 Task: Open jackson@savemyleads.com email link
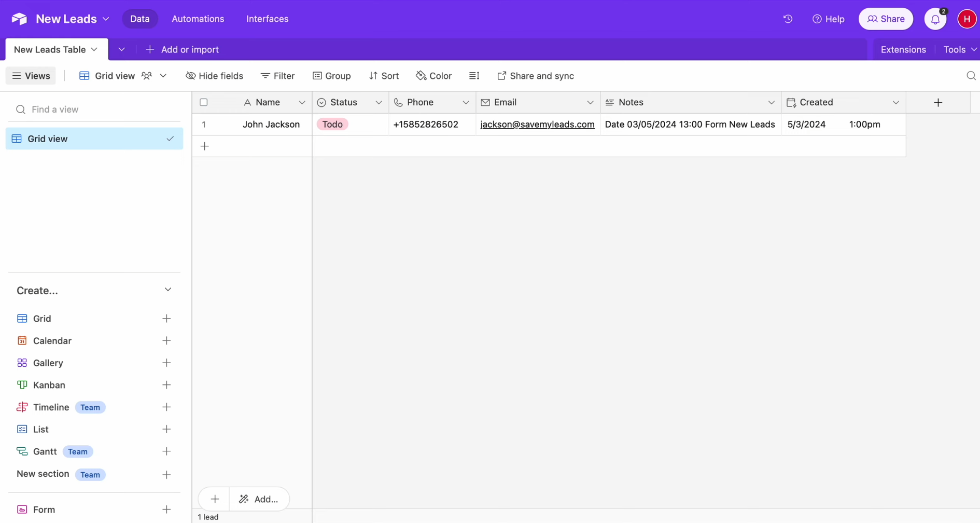point(537,125)
